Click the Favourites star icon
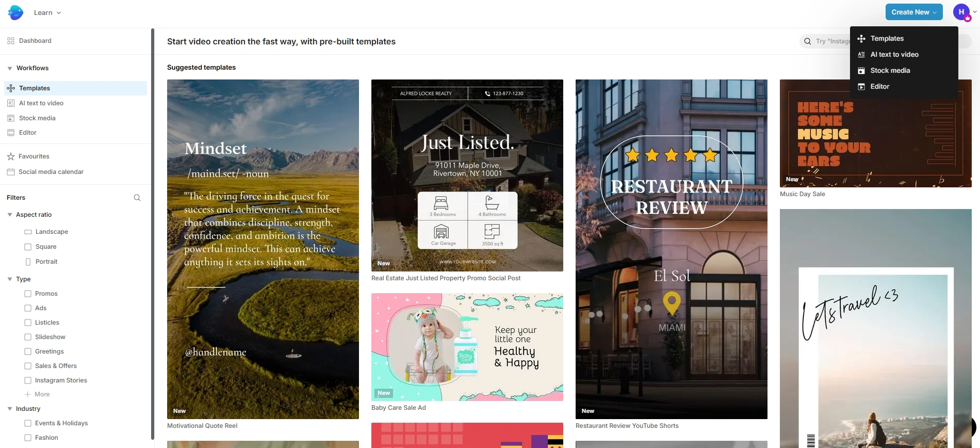980x448 pixels. 10,156
